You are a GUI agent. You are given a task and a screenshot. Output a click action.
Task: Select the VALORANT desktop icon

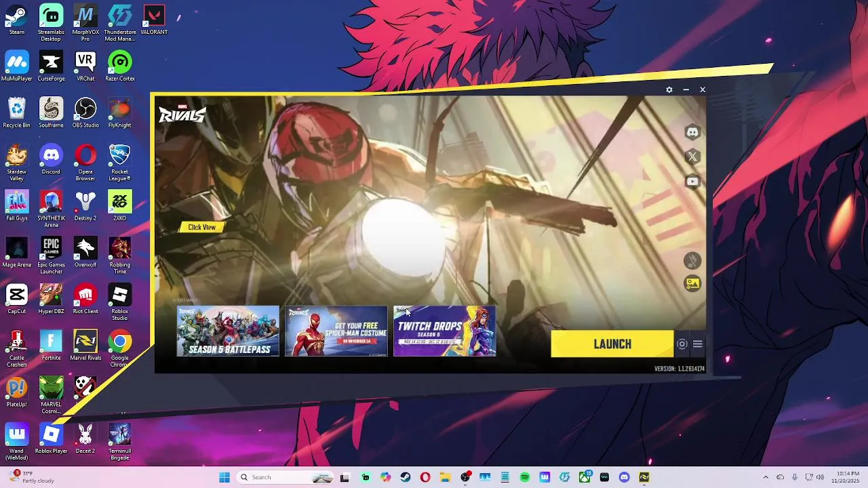point(155,20)
